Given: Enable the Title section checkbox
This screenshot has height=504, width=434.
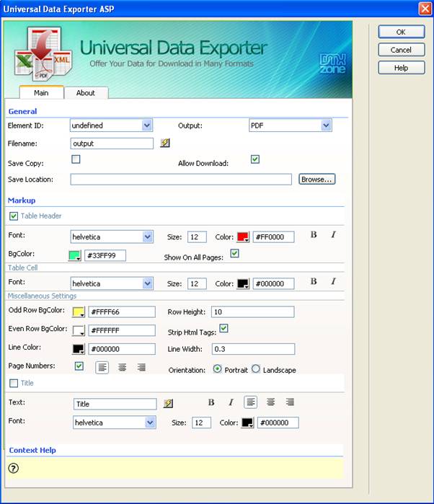Looking at the screenshot, I should [14, 383].
